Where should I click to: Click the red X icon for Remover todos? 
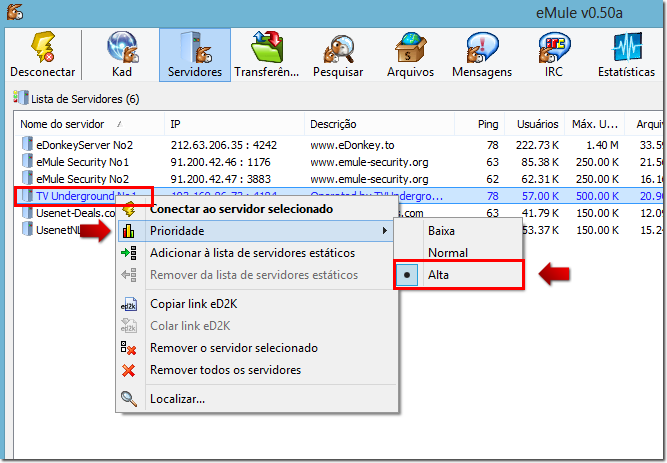click(128, 370)
